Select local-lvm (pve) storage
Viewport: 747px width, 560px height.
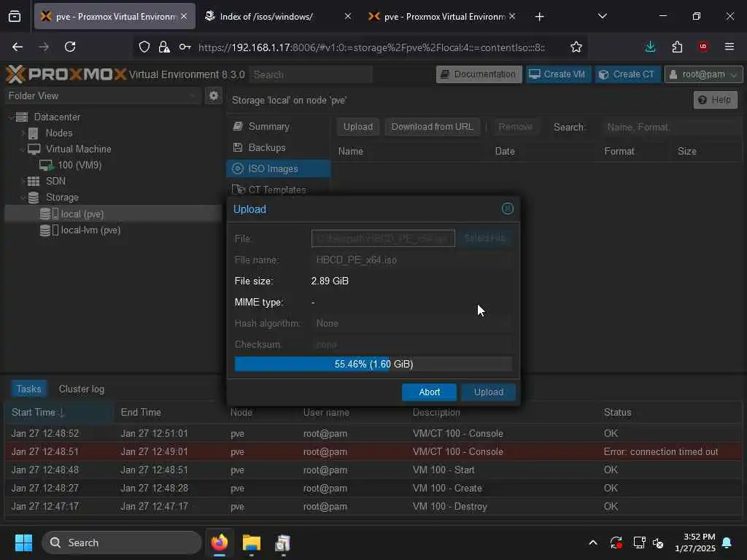(80, 230)
